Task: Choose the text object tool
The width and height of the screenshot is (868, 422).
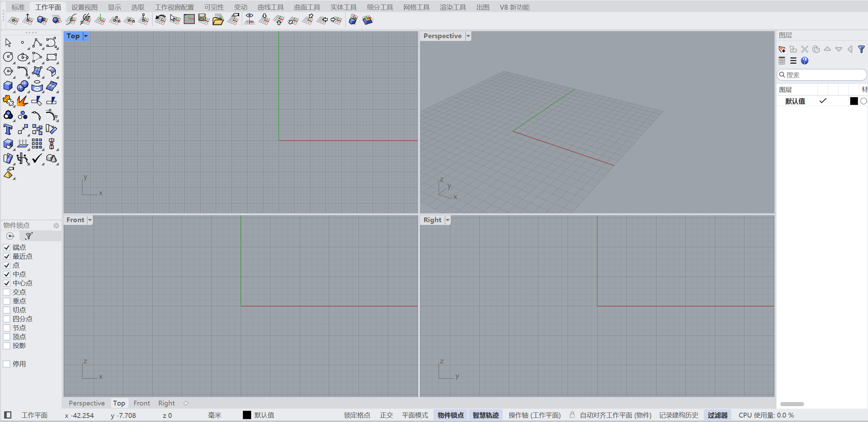Action: 8,129
